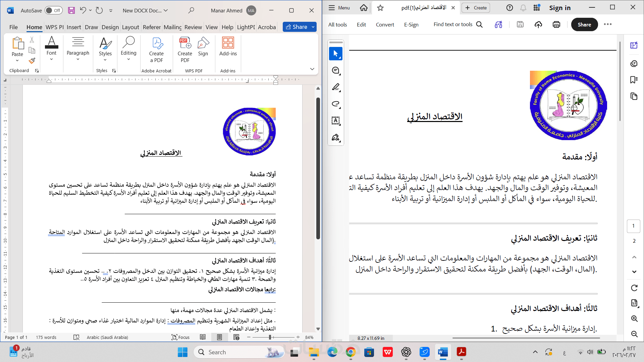The height and width of the screenshot is (362, 644).
Task: Select the Format Painter brush icon
Action: point(32,61)
